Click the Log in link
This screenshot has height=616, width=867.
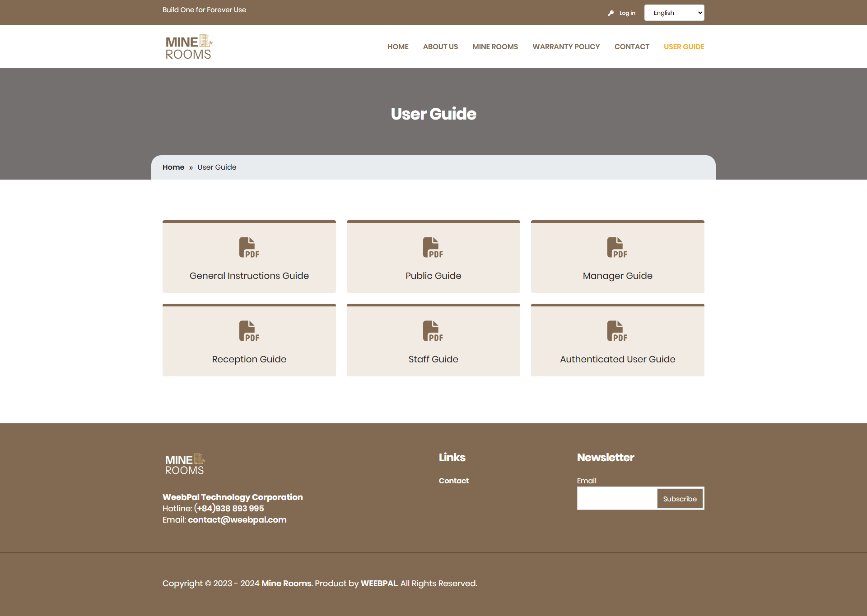627,13
